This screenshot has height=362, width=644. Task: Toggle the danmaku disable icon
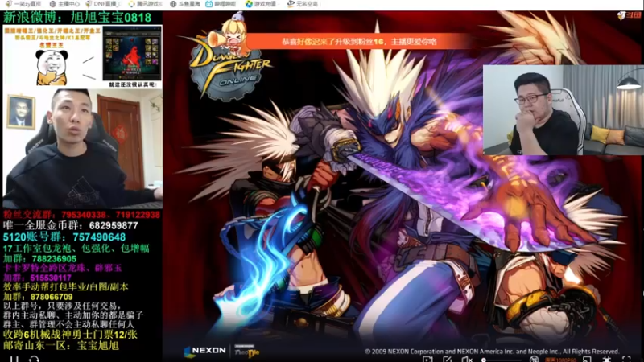(x=534, y=360)
